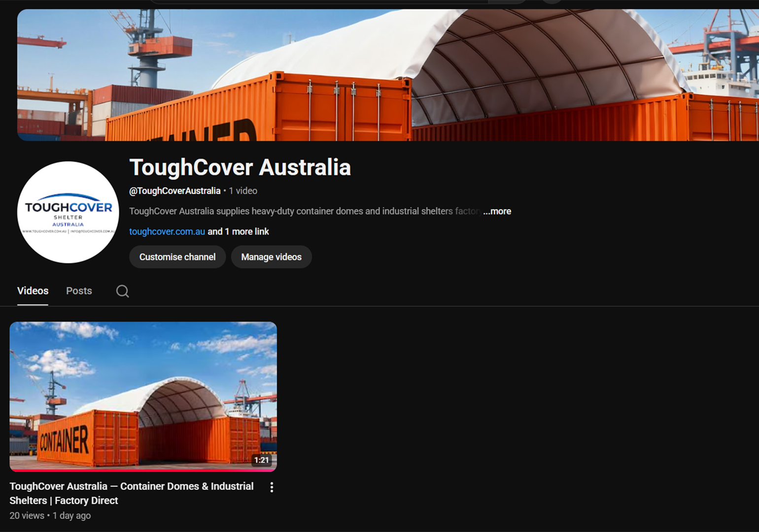Click the @ToughCoverAustralia handle text
The height and width of the screenshot is (532, 759).
pyautogui.click(x=175, y=191)
